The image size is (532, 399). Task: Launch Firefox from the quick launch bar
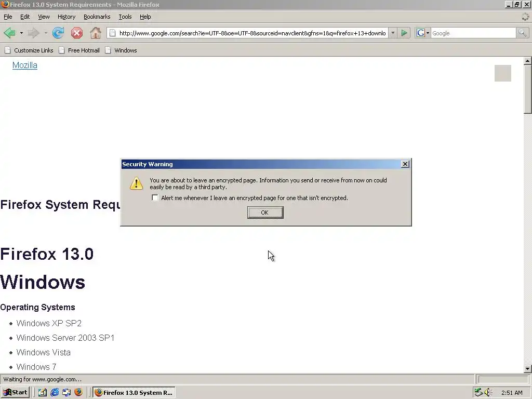(x=78, y=392)
